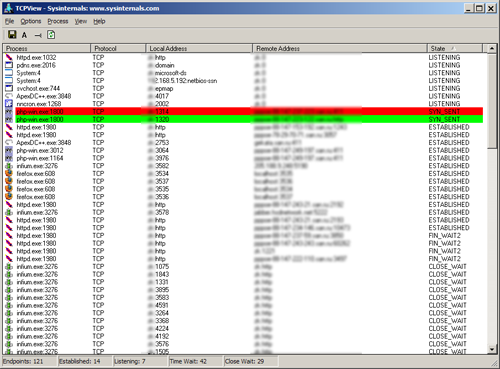This screenshot has width=500, height=369.
Task: Click the scrollbar down arrow
Action: (x=492, y=349)
